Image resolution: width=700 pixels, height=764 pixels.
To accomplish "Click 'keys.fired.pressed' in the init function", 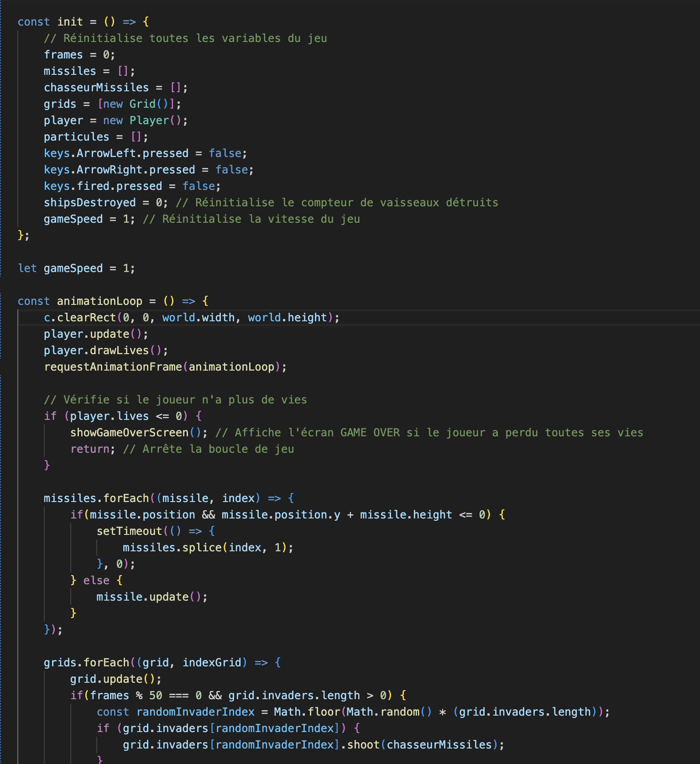I will click(103, 186).
